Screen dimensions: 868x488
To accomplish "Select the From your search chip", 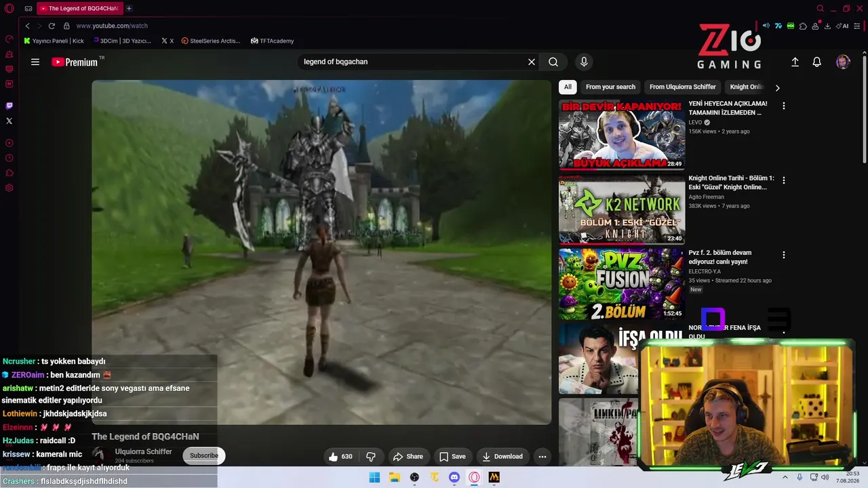I will coord(610,87).
